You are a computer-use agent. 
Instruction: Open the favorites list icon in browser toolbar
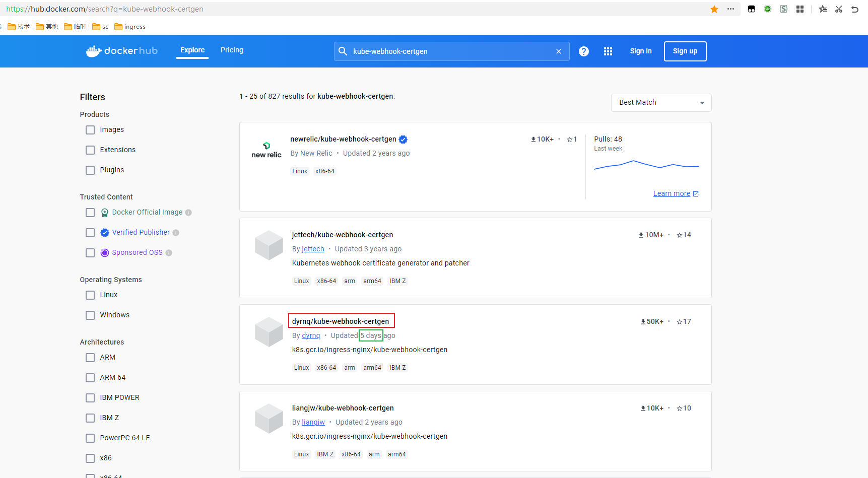823,9
